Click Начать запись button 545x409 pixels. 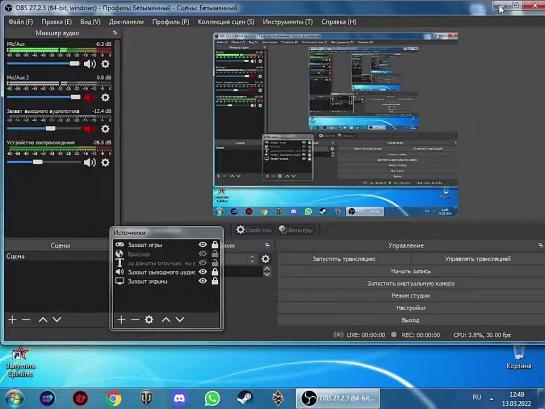click(x=411, y=271)
